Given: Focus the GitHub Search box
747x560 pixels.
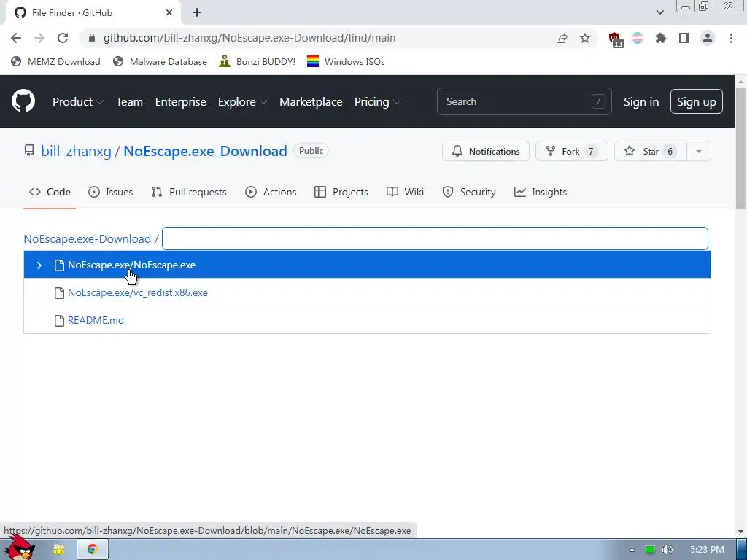Looking at the screenshot, I should click(x=524, y=101).
